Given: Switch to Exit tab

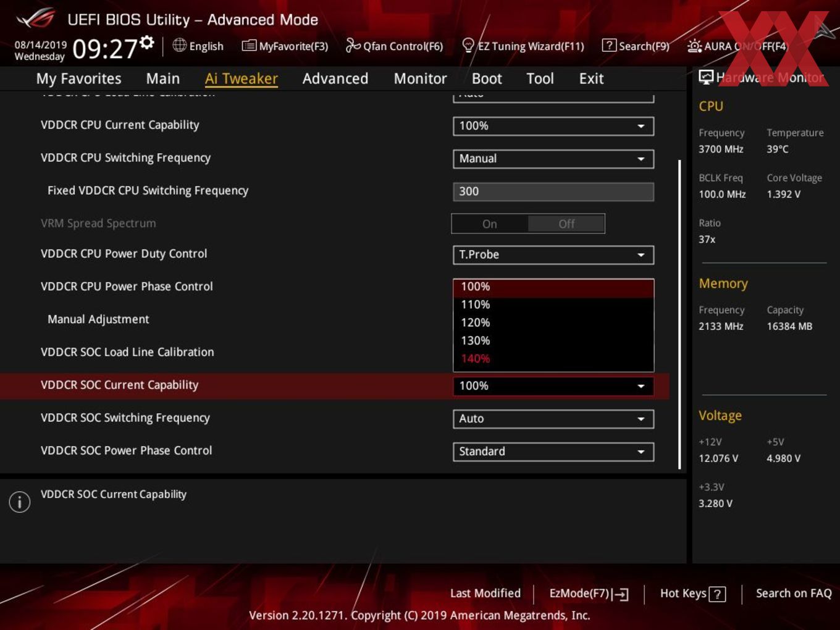Looking at the screenshot, I should pyautogui.click(x=591, y=78).
